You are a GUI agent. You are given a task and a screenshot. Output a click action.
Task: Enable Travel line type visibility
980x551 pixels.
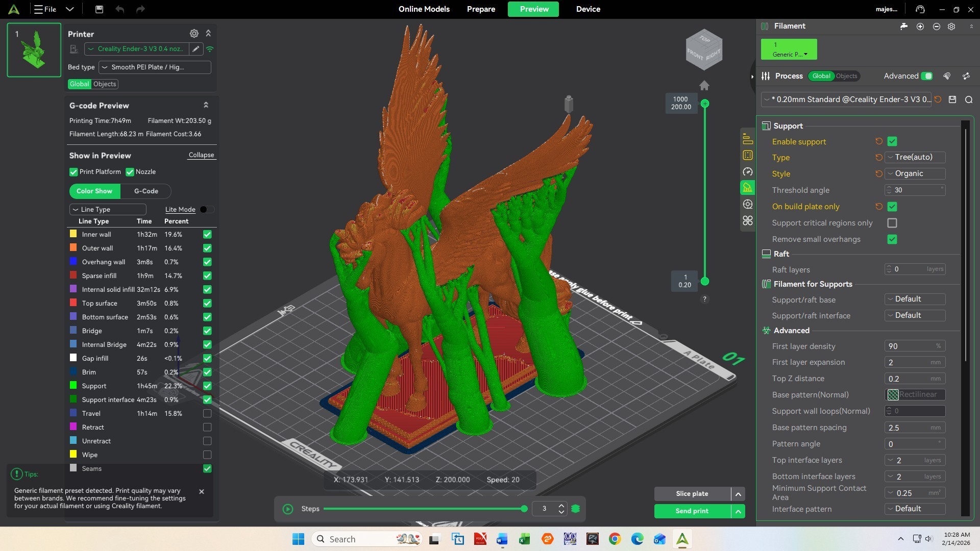tap(207, 414)
